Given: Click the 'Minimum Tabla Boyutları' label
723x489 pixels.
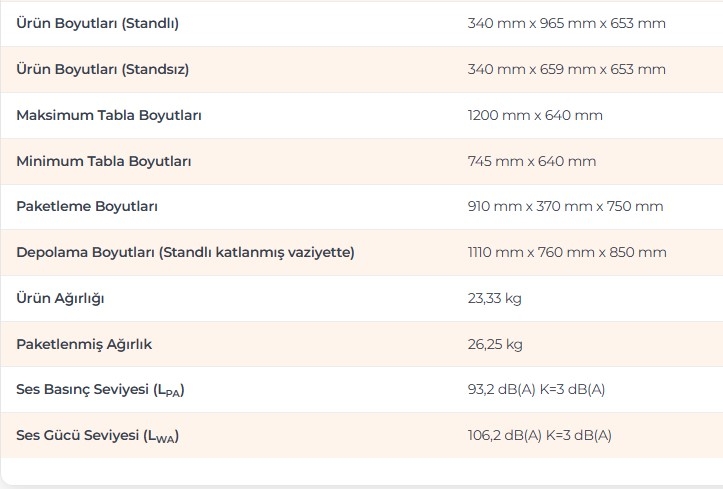Looking at the screenshot, I should click(x=104, y=161).
